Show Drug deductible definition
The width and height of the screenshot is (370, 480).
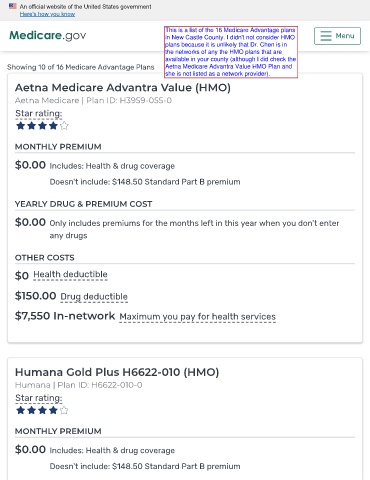(94, 296)
